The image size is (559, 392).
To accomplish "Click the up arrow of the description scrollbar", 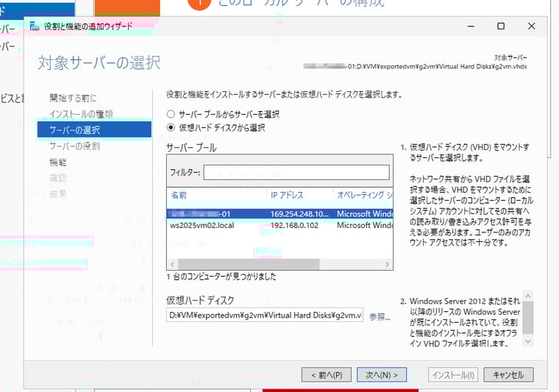I will [528, 296].
